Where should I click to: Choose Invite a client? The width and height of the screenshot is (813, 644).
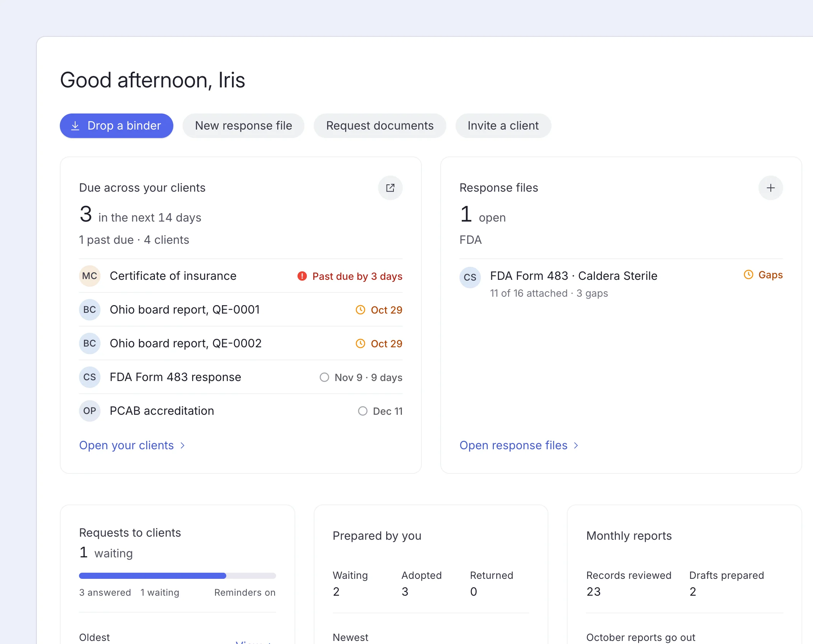503,126
